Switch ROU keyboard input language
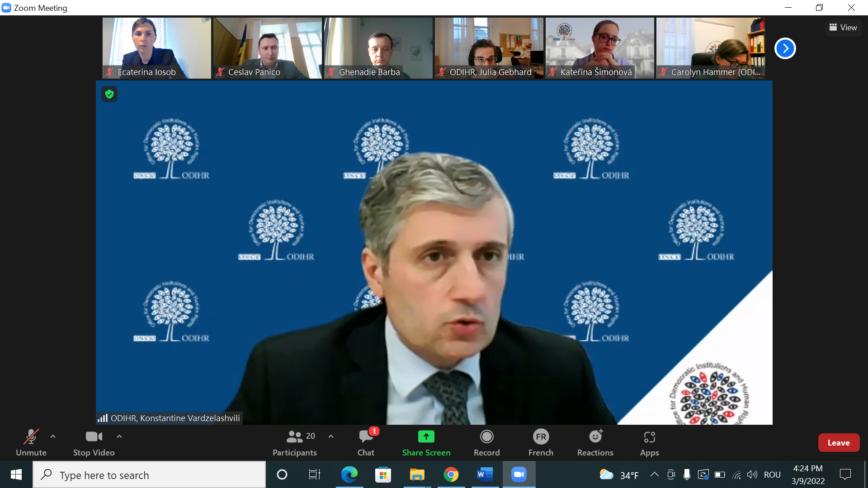 pos(772,475)
